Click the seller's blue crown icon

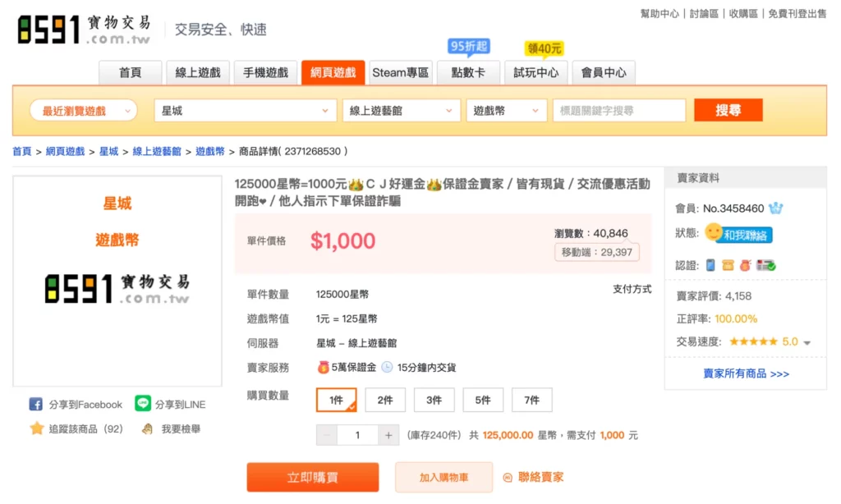pos(775,208)
